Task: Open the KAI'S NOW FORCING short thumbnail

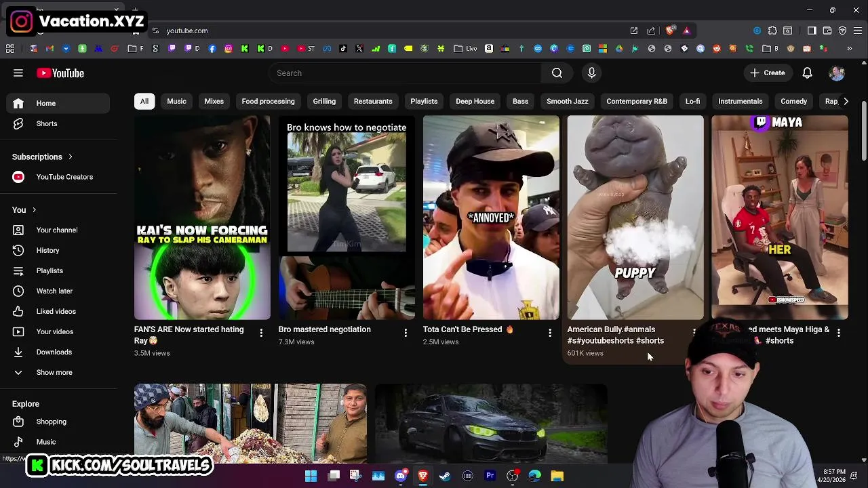Action: [202, 217]
